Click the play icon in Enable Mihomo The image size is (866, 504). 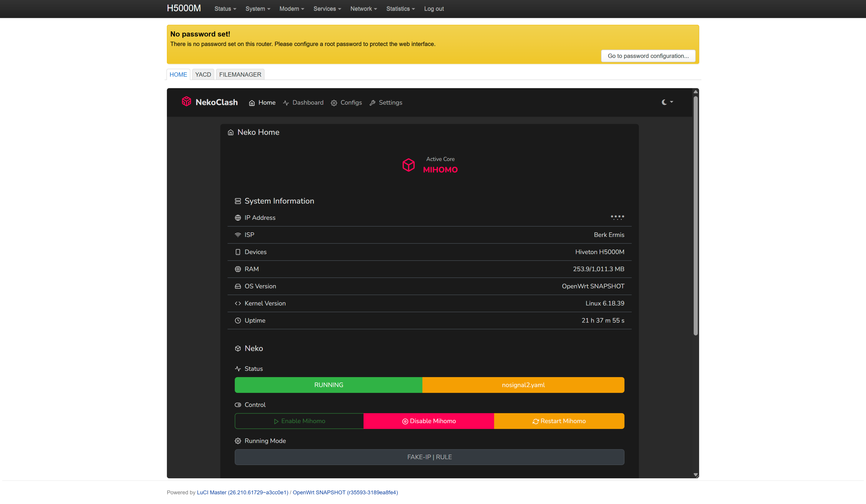(x=276, y=422)
